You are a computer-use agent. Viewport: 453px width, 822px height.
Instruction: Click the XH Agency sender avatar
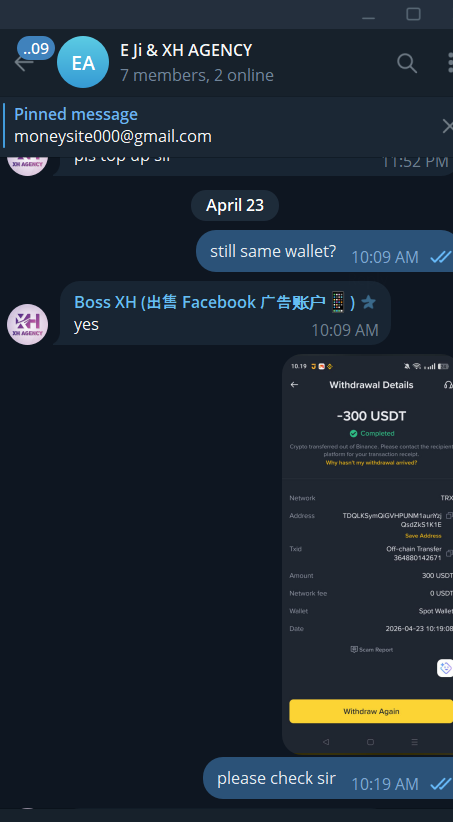27,325
